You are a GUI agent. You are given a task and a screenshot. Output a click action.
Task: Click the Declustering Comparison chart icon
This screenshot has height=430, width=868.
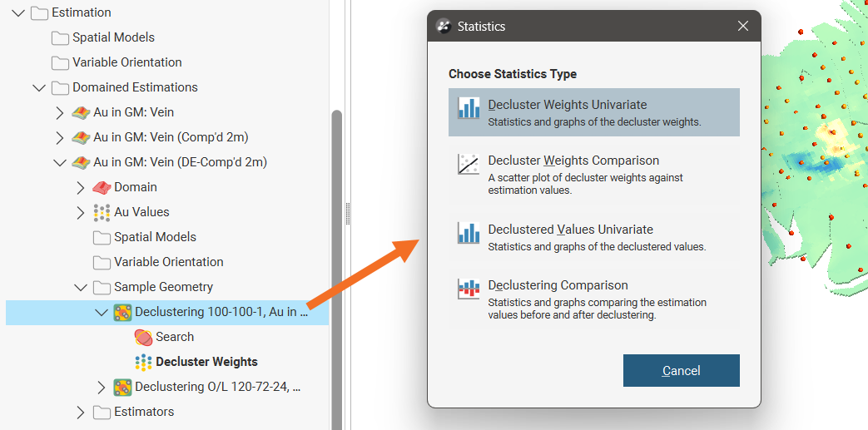click(469, 289)
